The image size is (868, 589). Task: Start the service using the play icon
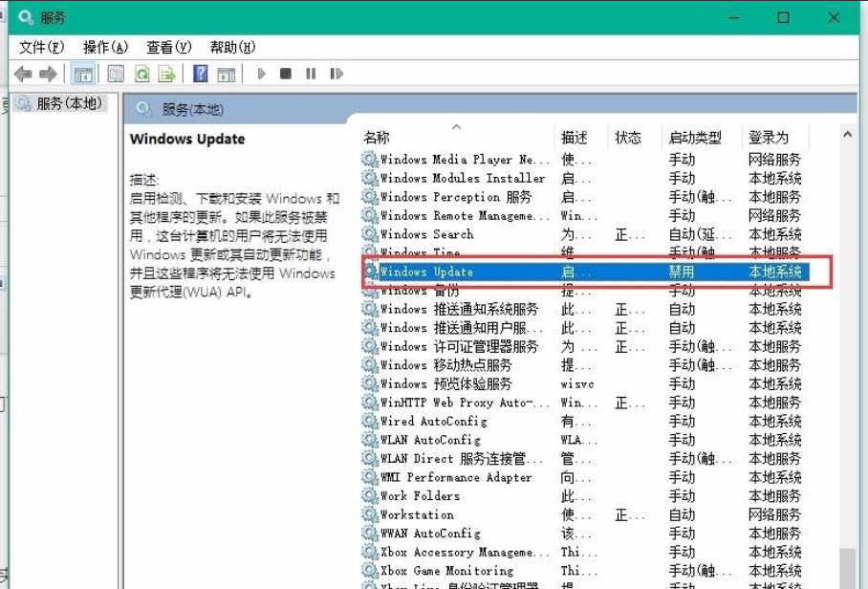tap(261, 74)
